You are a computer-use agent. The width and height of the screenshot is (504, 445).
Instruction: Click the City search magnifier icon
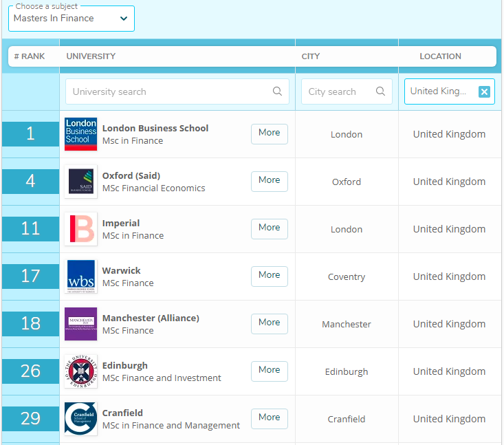click(x=380, y=91)
